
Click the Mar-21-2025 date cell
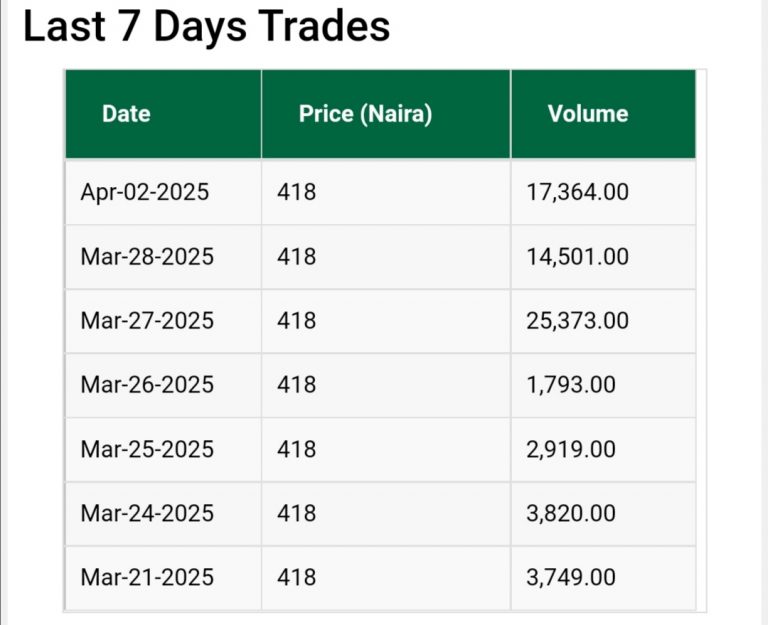tap(147, 577)
